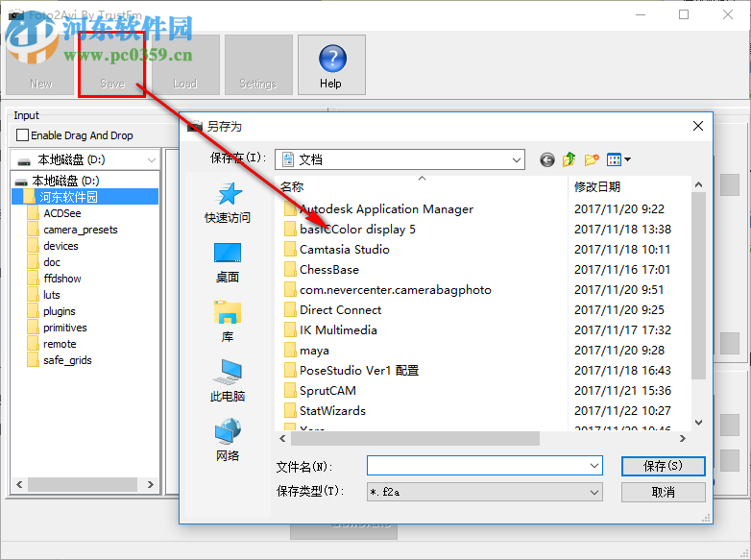Image resolution: width=751 pixels, height=560 pixels.
Task: Select safe_grids folder in tree
Action: (x=67, y=360)
